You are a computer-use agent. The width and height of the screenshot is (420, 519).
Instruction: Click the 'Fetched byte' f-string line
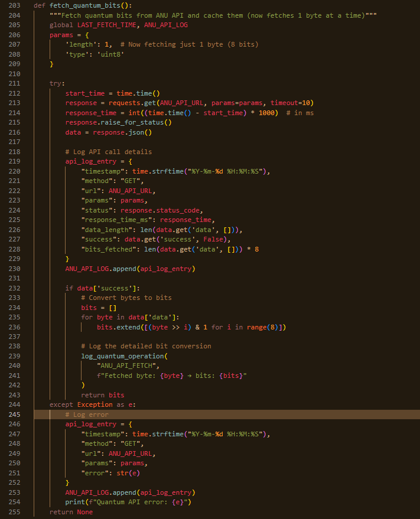(171, 376)
